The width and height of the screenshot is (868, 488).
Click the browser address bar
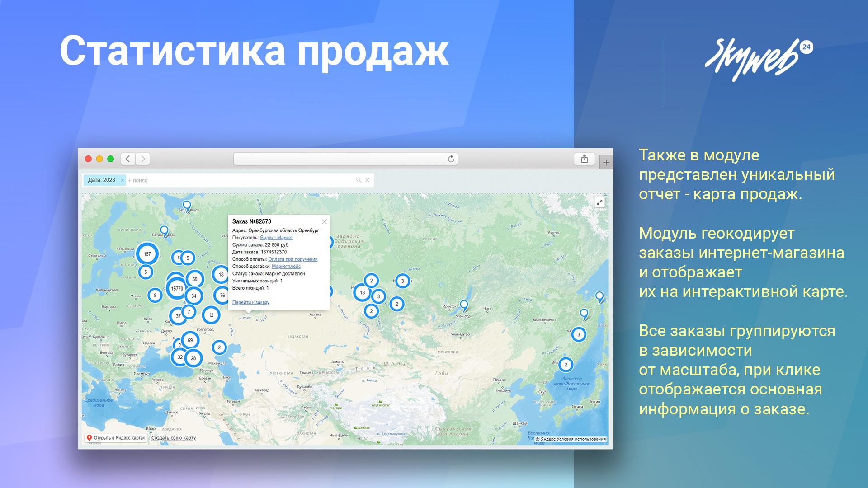tap(346, 159)
